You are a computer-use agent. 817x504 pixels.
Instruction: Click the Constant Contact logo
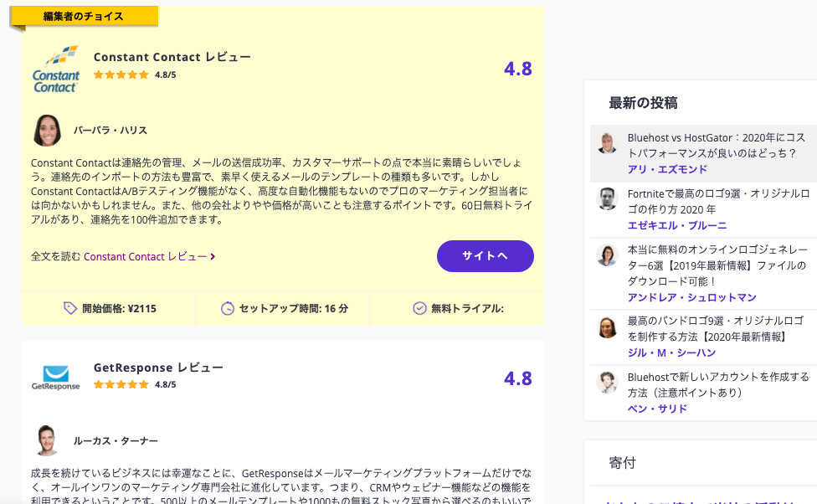[56, 69]
